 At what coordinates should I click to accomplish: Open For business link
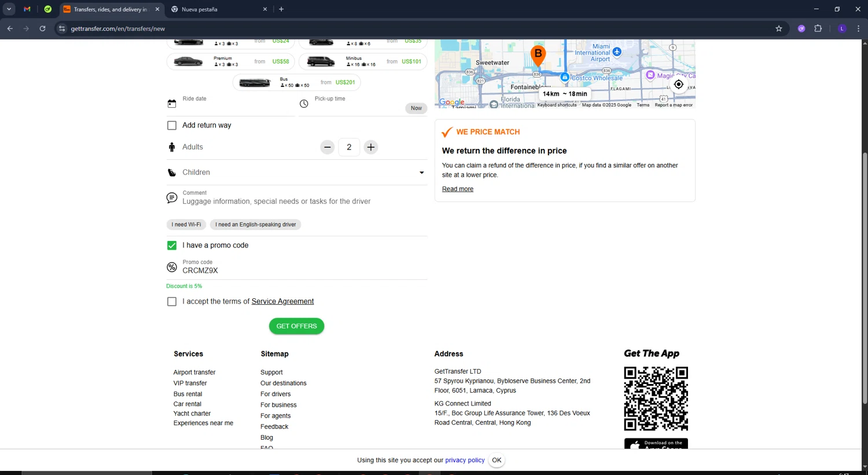coord(278,405)
